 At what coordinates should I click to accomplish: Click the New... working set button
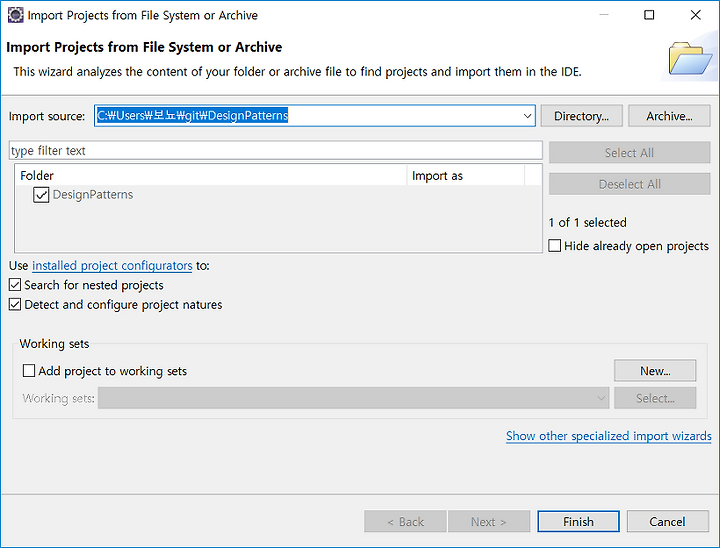pyautogui.click(x=655, y=371)
